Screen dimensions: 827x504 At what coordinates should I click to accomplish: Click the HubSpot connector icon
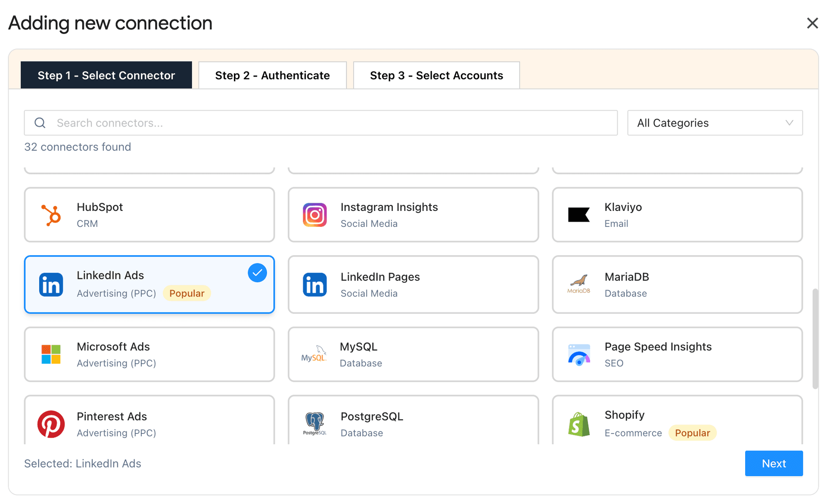coord(51,214)
